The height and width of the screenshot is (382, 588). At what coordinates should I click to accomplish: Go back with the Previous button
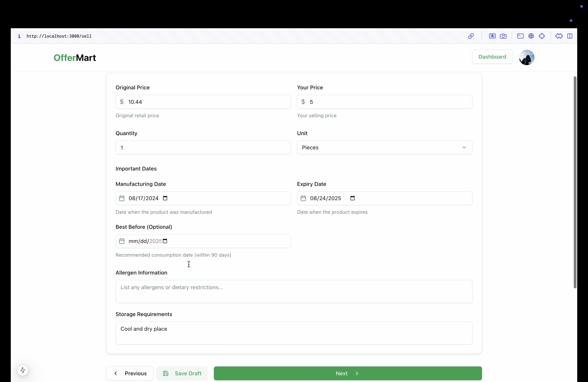click(130, 373)
